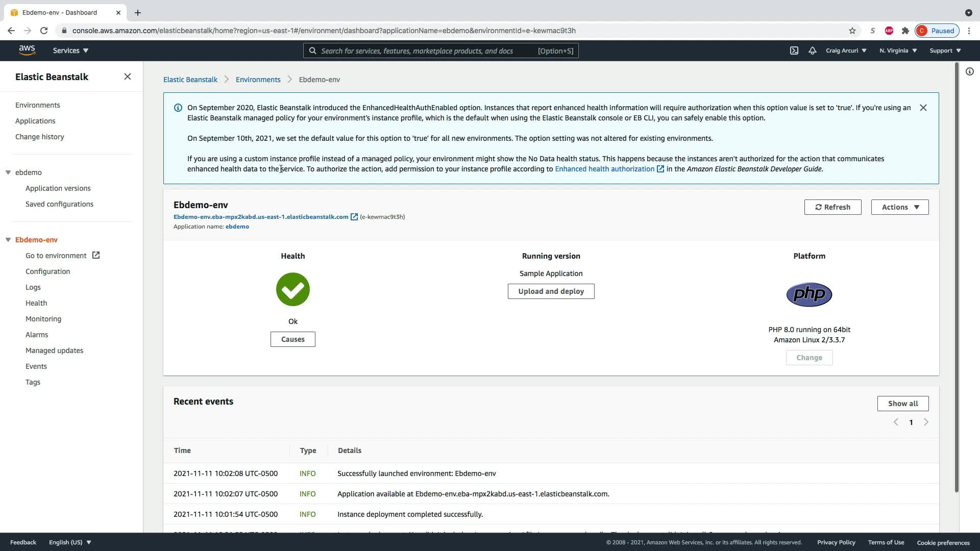Collapse the ebdemo tree section

click(x=8, y=172)
